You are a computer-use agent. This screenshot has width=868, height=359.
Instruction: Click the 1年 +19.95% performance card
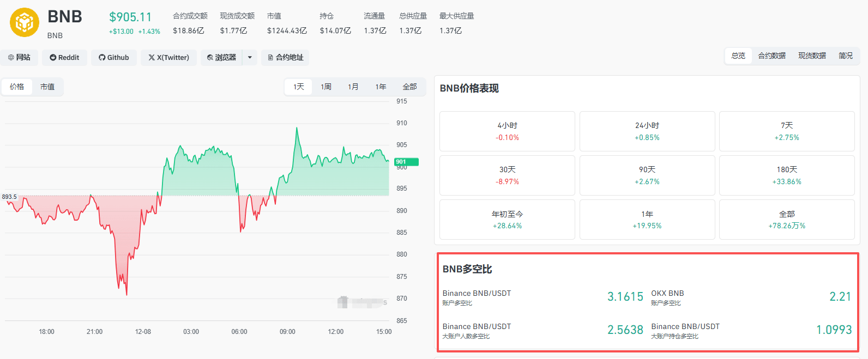pyautogui.click(x=647, y=220)
